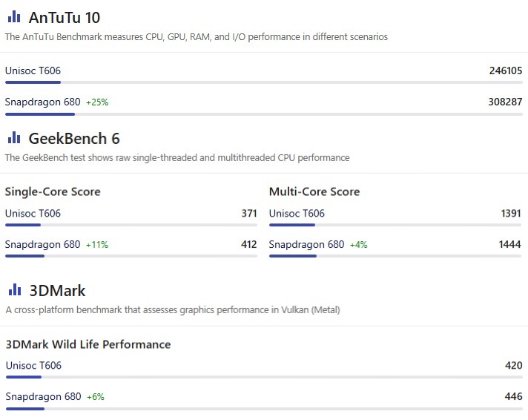Click the AnTuTu 10 bar chart icon
The image size is (528, 420).
14,17
